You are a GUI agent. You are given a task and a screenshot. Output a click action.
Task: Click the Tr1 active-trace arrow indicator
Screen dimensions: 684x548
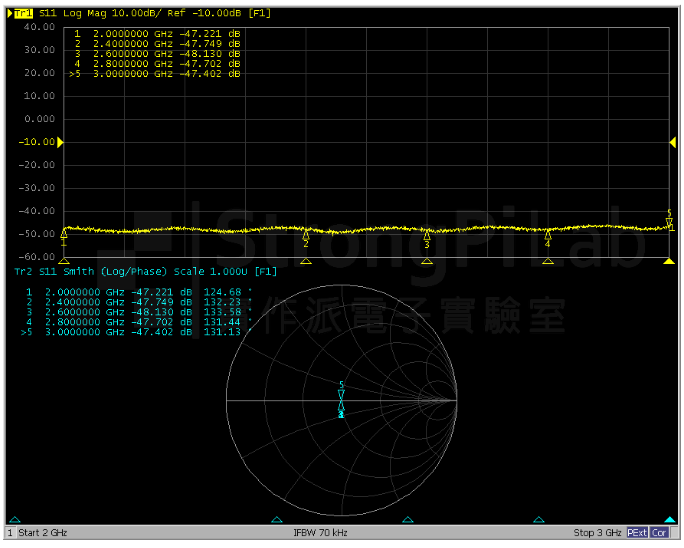(10, 14)
